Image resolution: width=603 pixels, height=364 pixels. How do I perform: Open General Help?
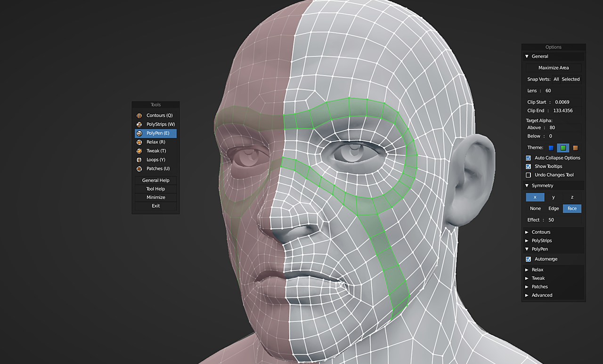coord(155,180)
